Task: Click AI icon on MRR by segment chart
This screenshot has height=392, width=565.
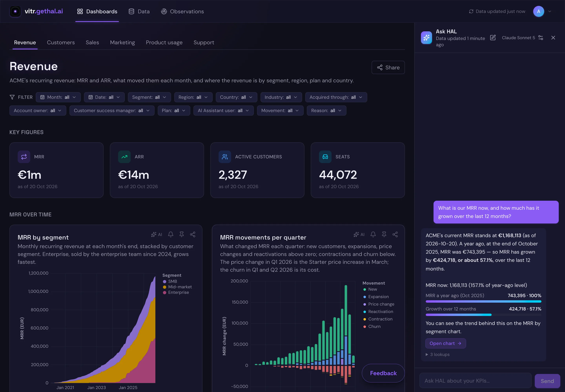Action: 157,234
